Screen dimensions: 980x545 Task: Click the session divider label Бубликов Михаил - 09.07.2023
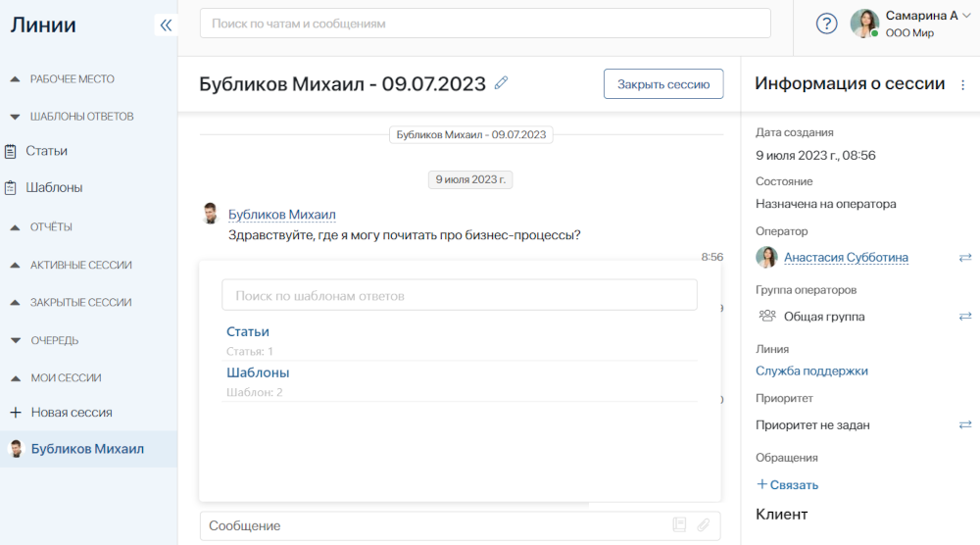pos(470,134)
